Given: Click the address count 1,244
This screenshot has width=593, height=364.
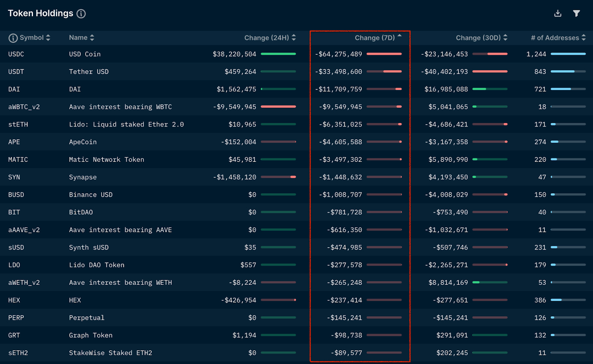Looking at the screenshot, I should pyautogui.click(x=536, y=54).
